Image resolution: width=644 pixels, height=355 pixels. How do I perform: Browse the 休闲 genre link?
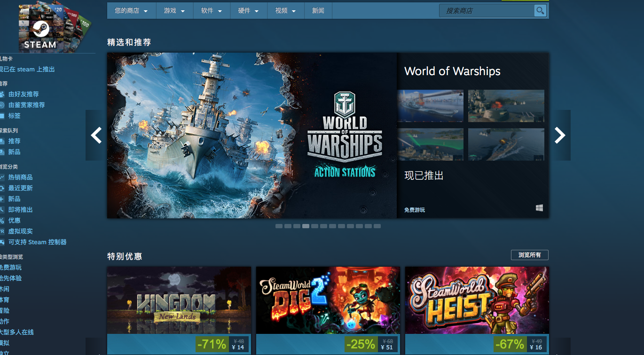coord(4,289)
